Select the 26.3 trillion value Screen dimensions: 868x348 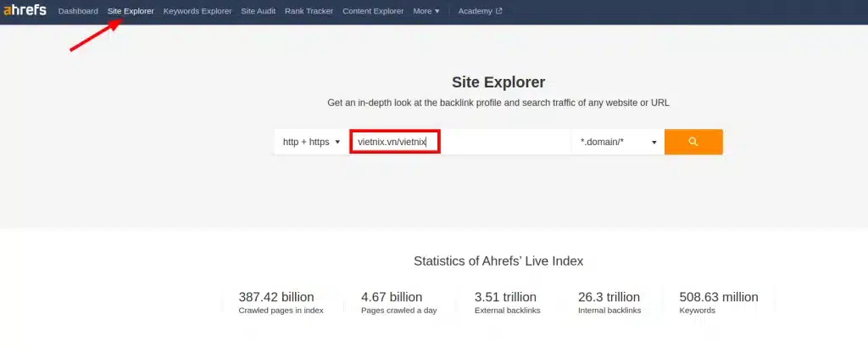[x=609, y=297]
